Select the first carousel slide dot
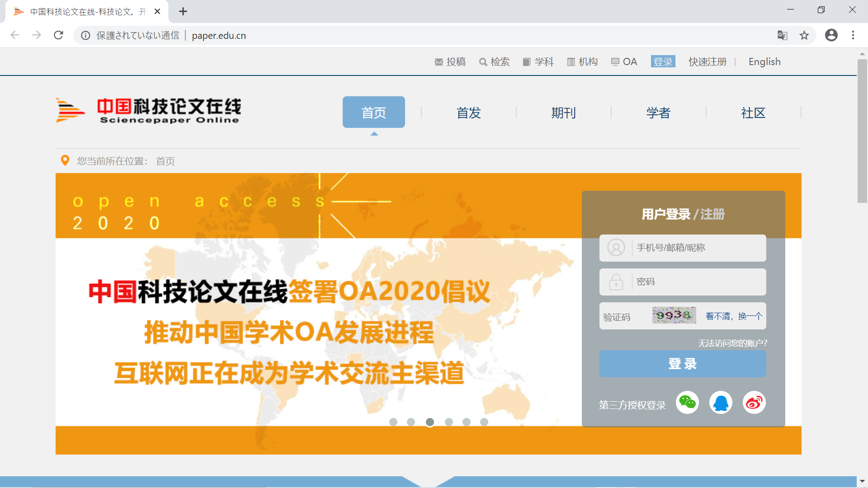Viewport: 868px width, 488px height. coord(393,422)
